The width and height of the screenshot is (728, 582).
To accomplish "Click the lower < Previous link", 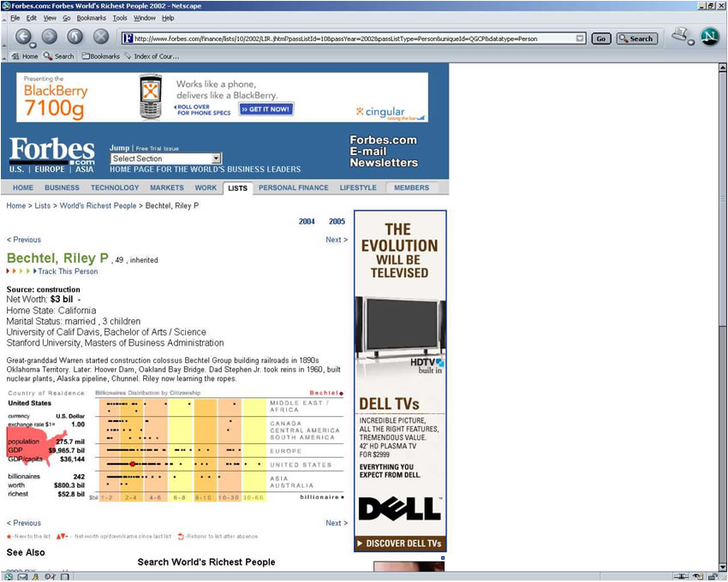I will 24,523.
